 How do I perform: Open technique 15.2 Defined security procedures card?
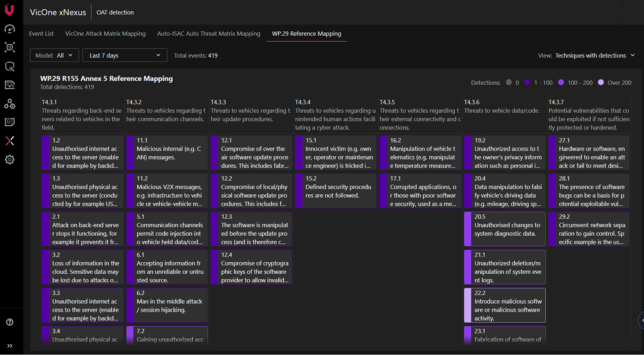point(336,191)
